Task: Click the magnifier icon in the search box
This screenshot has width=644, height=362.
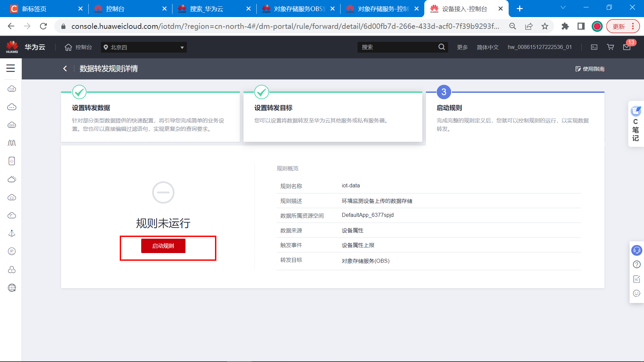Action: point(441,47)
